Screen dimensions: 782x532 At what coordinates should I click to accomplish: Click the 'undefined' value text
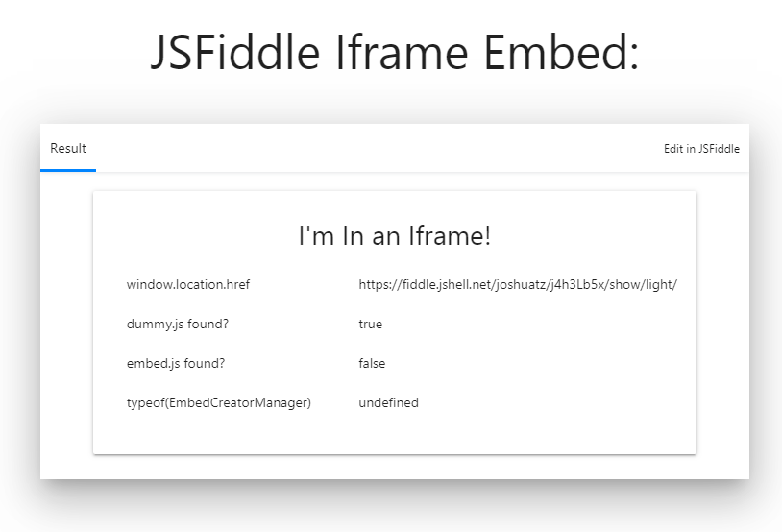pyautogui.click(x=388, y=403)
